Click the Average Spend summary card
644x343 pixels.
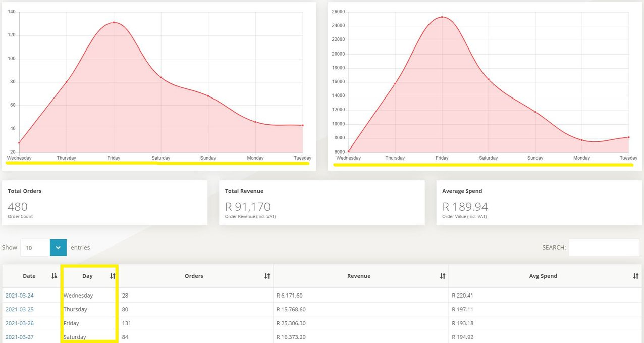coord(539,203)
